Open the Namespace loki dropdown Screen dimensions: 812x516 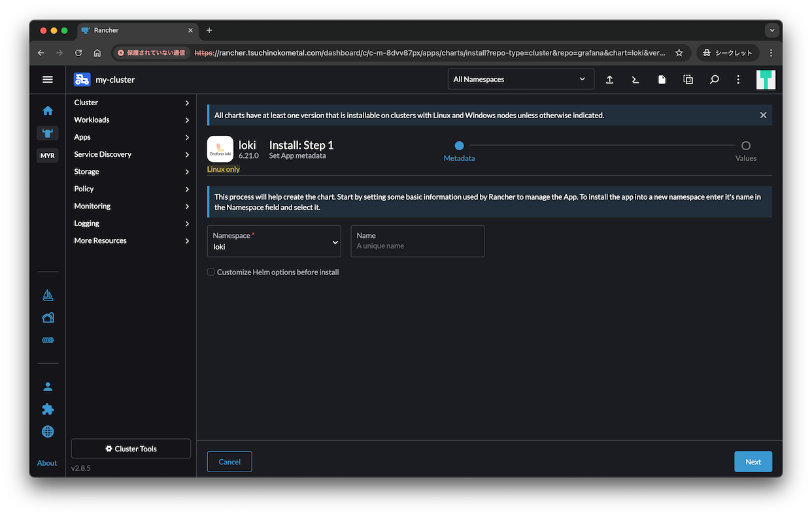274,241
